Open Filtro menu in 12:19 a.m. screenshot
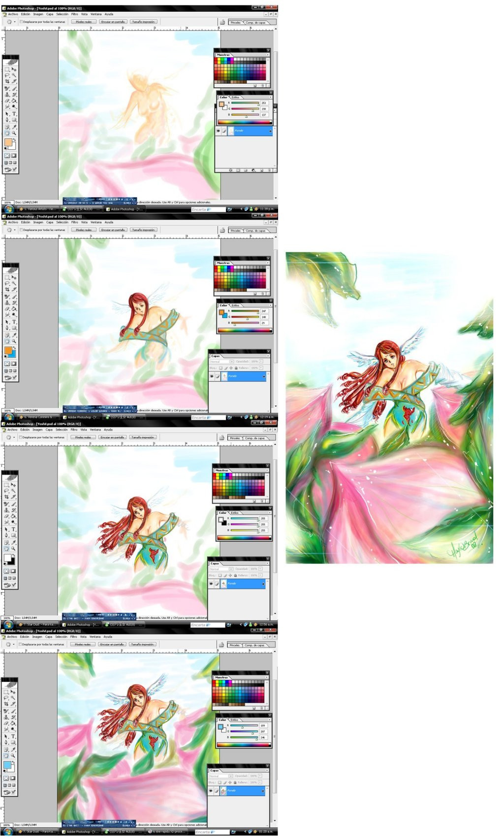This screenshot has width=504, height=839. tap(75, 222)
